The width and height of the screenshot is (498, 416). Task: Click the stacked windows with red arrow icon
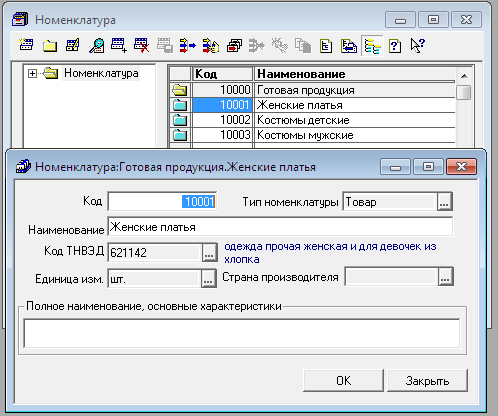234,45
